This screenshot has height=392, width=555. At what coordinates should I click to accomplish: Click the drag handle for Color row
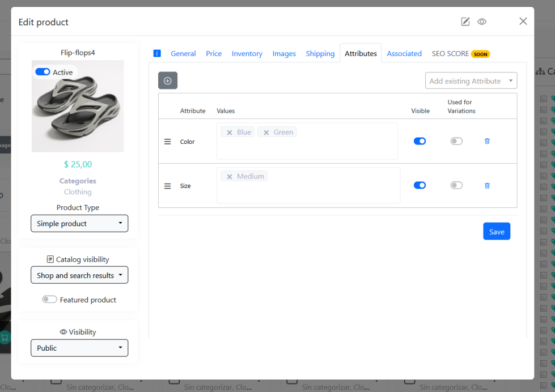click(167, 142)
